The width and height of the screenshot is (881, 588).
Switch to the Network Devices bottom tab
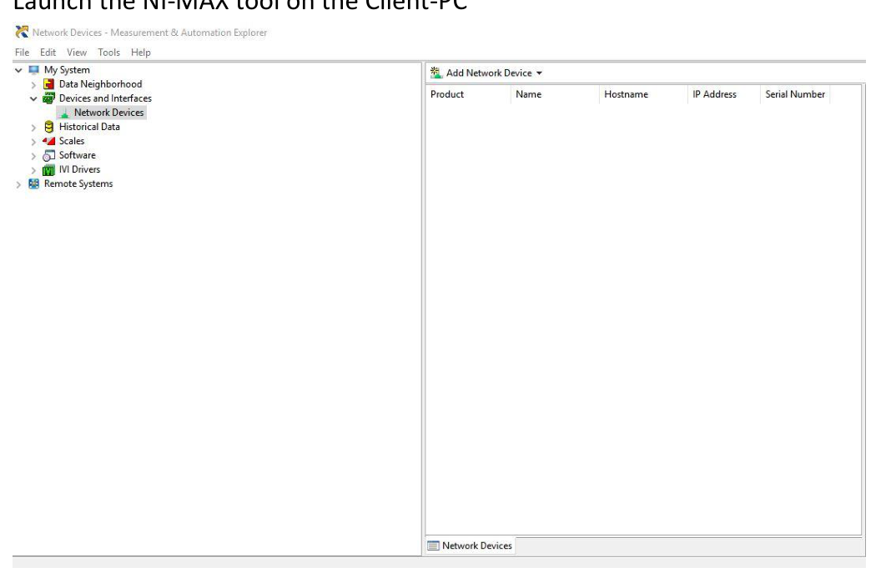(x=471, y=545)
